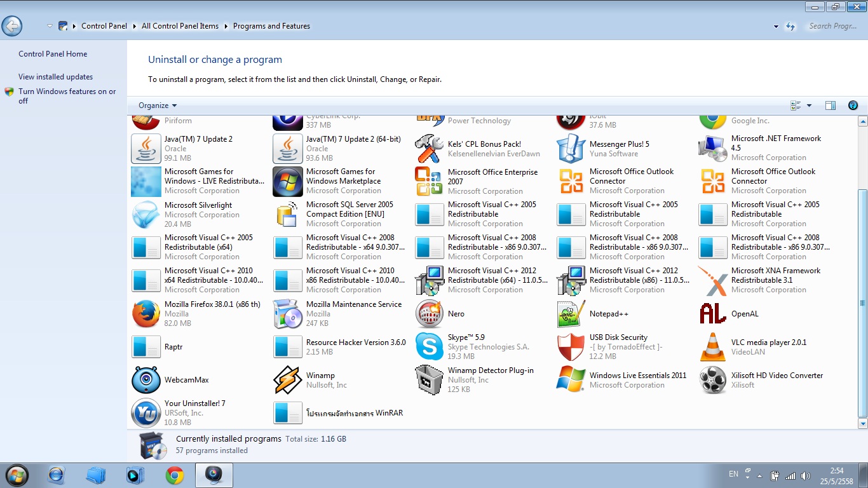Click the WebcamMax icon
The image size is (868, 488).
click(x=146, y=380)
